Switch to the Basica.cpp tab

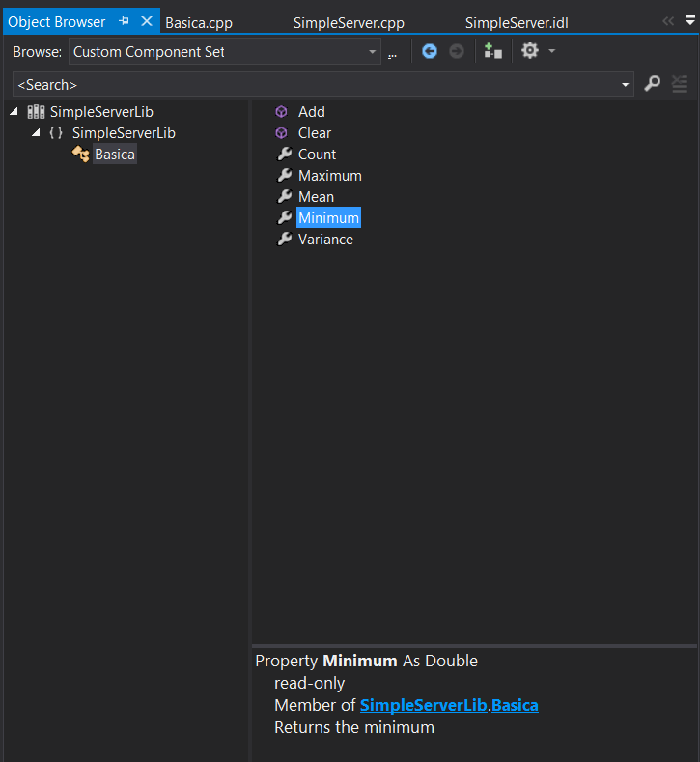coord(199,23)
